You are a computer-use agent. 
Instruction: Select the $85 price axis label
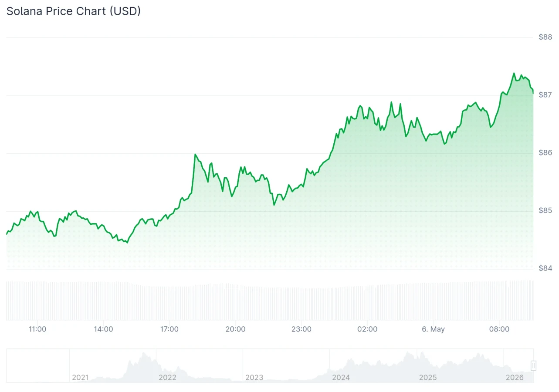545,211
